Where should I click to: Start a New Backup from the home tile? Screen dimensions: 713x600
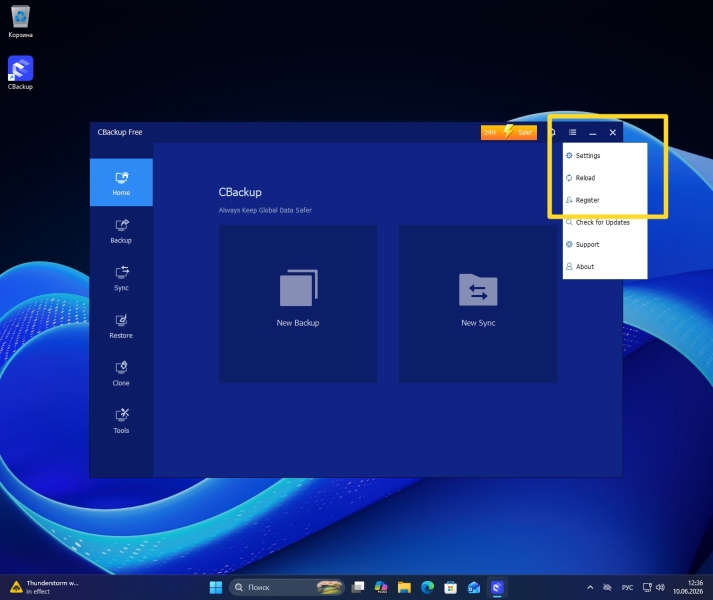click(298, 303)
